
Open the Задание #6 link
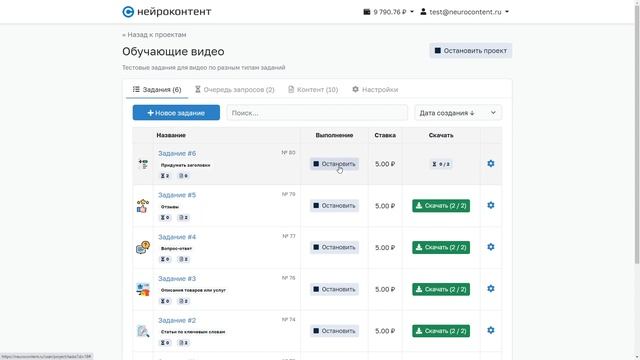click(177, 153)
